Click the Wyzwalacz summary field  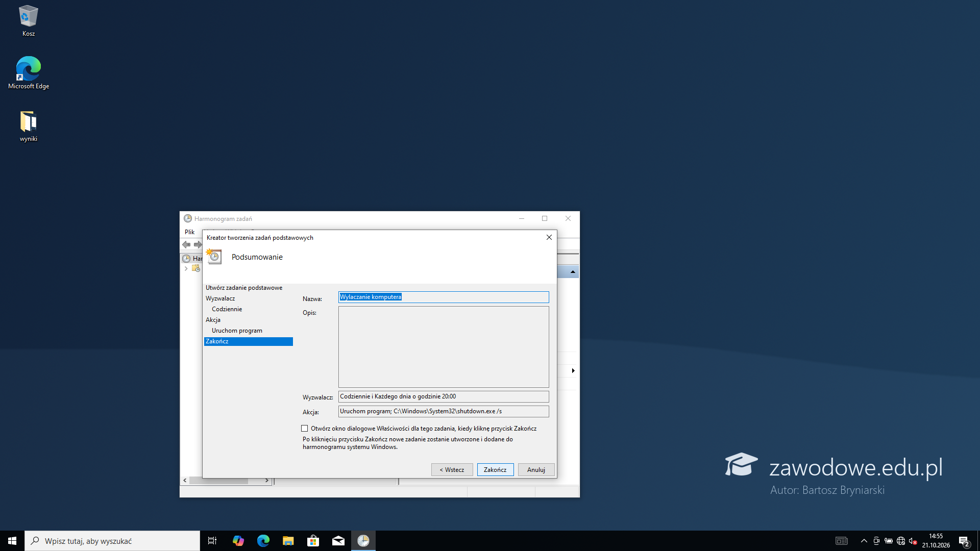coord(444,396)
